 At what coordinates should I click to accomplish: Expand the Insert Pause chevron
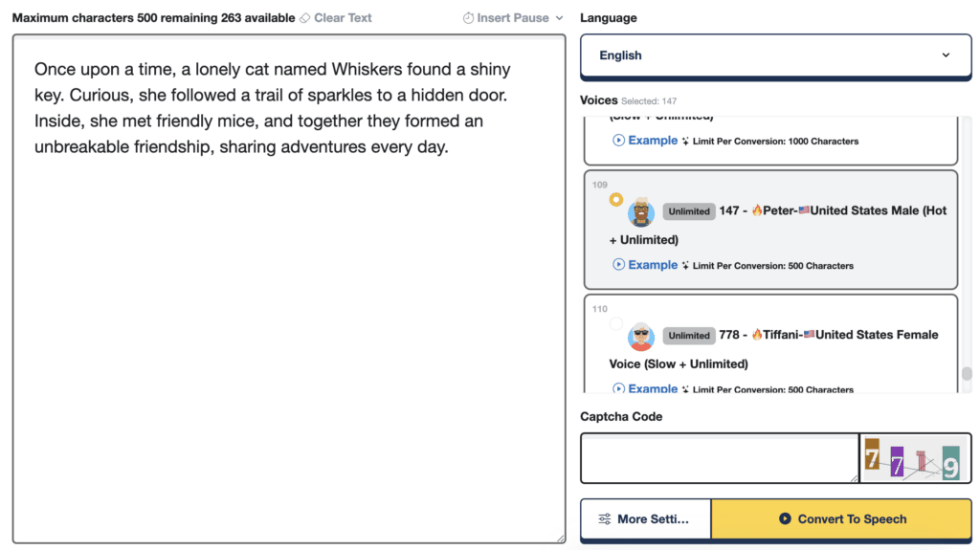click(x=559, y=18)
